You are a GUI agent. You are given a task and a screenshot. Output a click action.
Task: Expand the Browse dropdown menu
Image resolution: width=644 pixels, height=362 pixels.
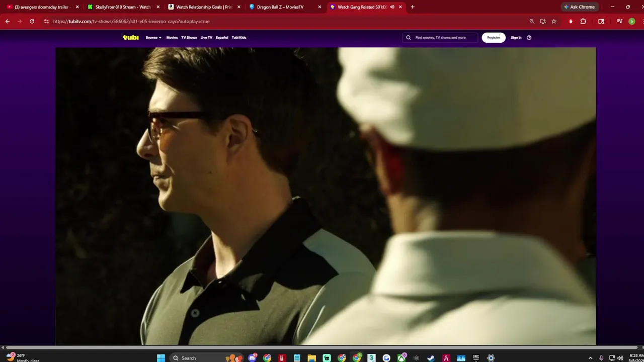coord(153,38)
